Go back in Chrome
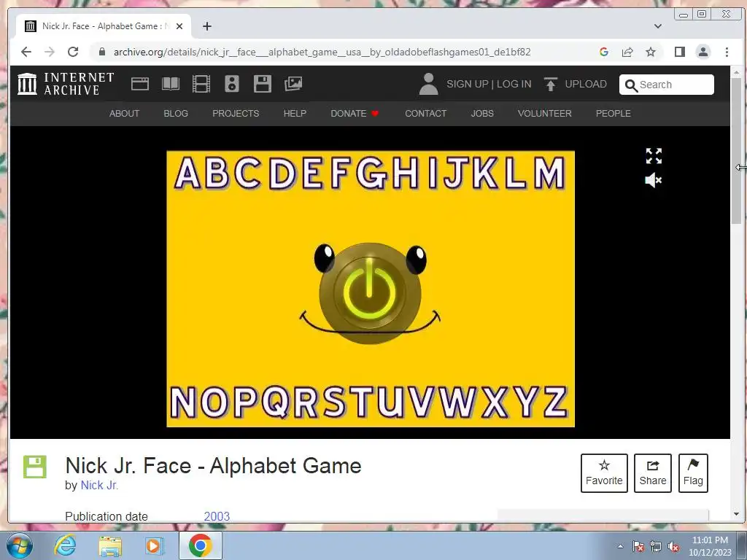This screenshot has height=560, width=747. (26, 52)
